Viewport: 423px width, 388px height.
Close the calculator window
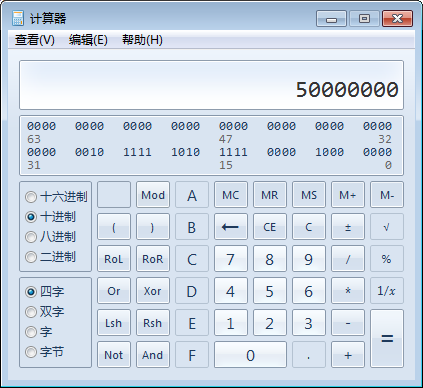click(397, 18)
